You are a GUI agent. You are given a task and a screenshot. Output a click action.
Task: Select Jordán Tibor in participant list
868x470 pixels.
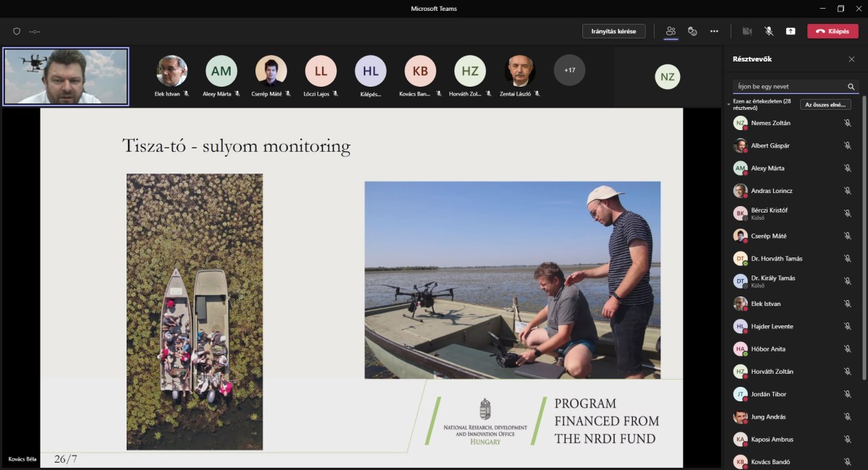tap(793, 394)
